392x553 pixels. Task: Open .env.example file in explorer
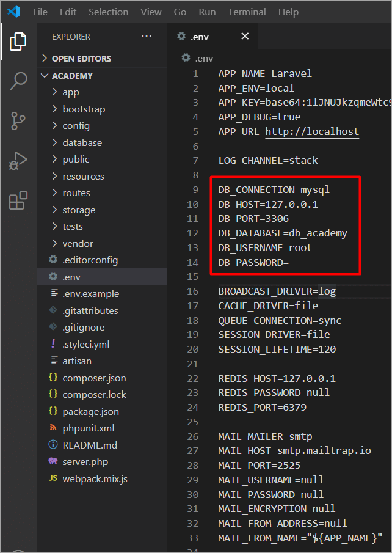coord(101,293)
